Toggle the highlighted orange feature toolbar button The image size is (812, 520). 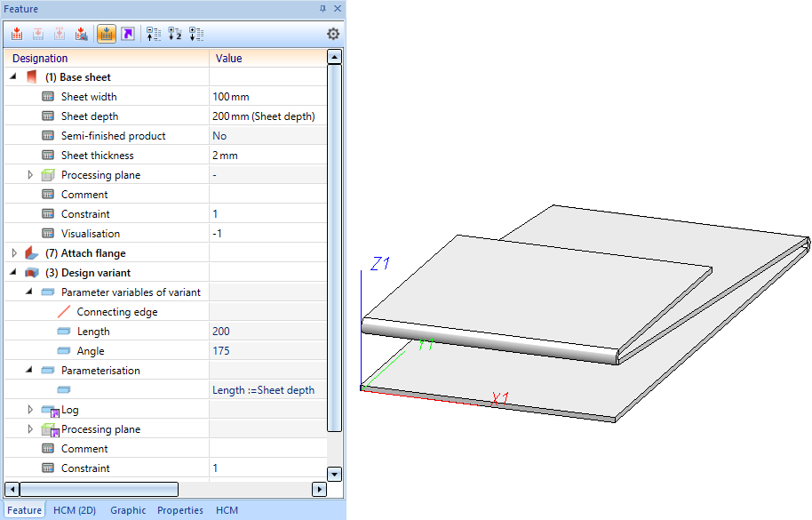(x=107, y=34)
